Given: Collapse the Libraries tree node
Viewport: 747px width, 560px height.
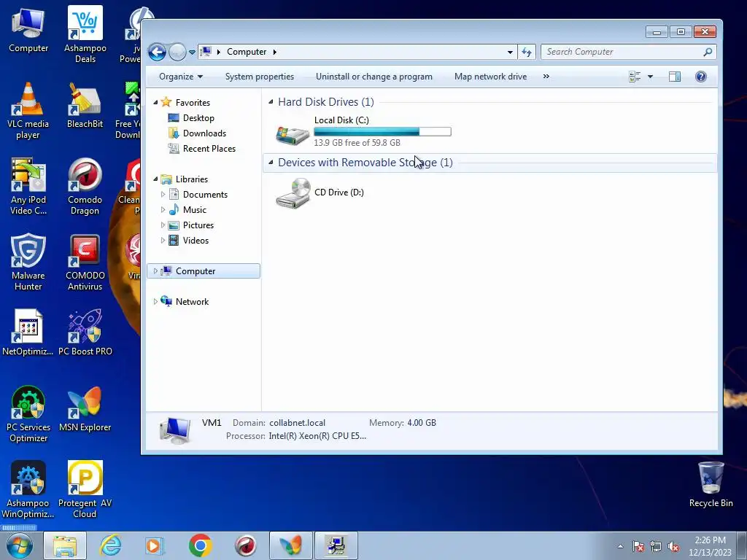Looking at the screenshot, I should 155,179.
